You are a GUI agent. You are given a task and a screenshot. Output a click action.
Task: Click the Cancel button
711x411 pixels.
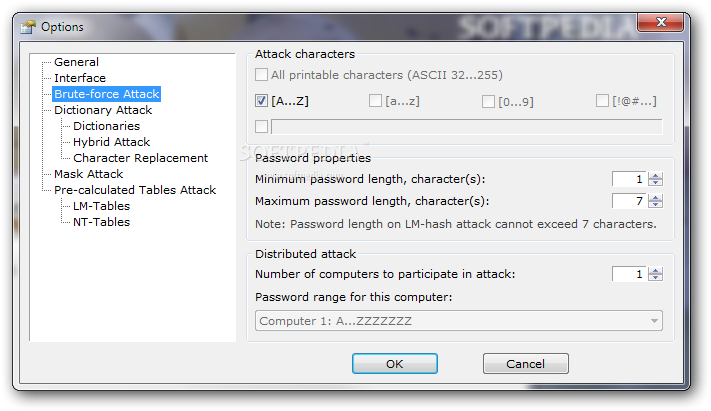tap(526, 364)
